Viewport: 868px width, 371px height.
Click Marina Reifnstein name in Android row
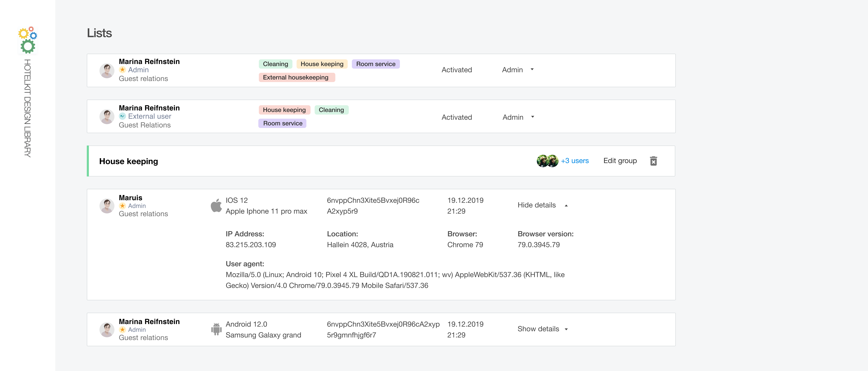149,321
